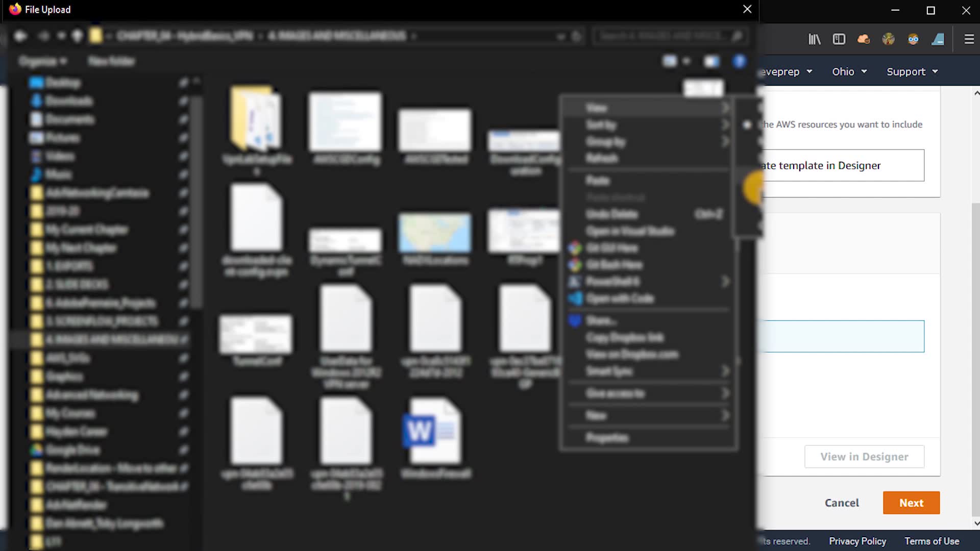Click the Cancel button

(842, 503)
